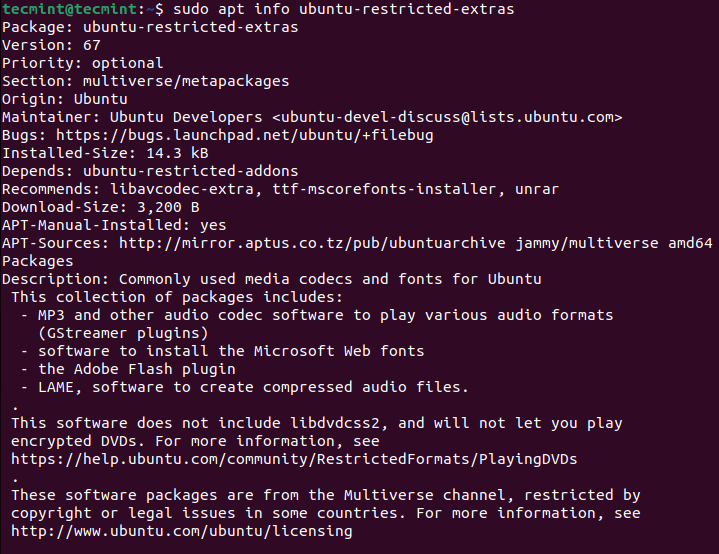The width and height of the screenshot is (719, 554).
Task: Click the 'unrar' recommended package
Action: pos(536,189)
